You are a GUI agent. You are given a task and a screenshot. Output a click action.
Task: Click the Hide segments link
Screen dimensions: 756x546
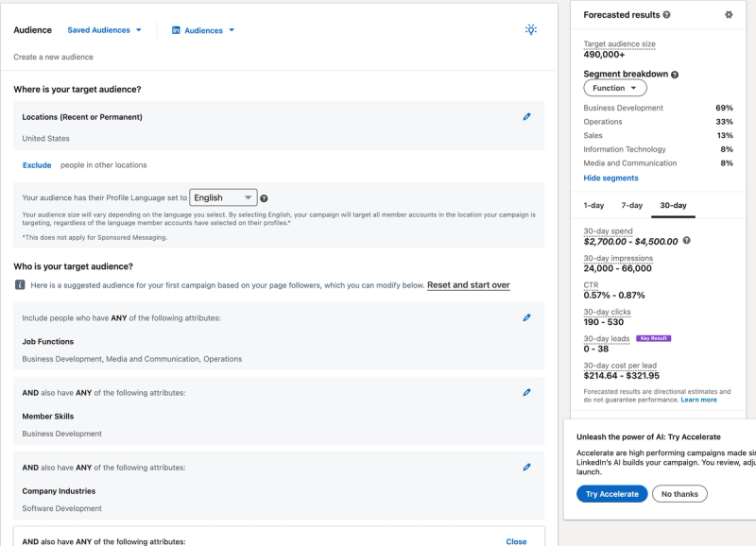[610, 178]
